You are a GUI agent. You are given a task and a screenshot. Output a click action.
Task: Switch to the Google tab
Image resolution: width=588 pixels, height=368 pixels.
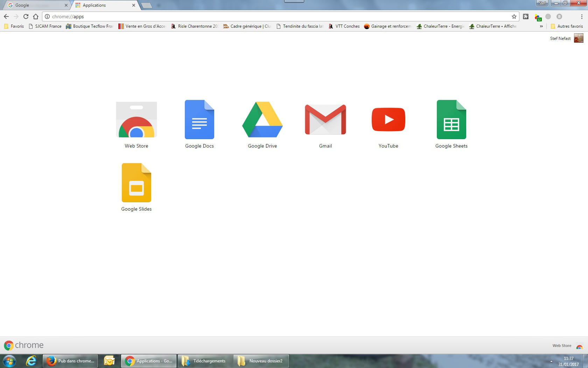coord(36,5)
